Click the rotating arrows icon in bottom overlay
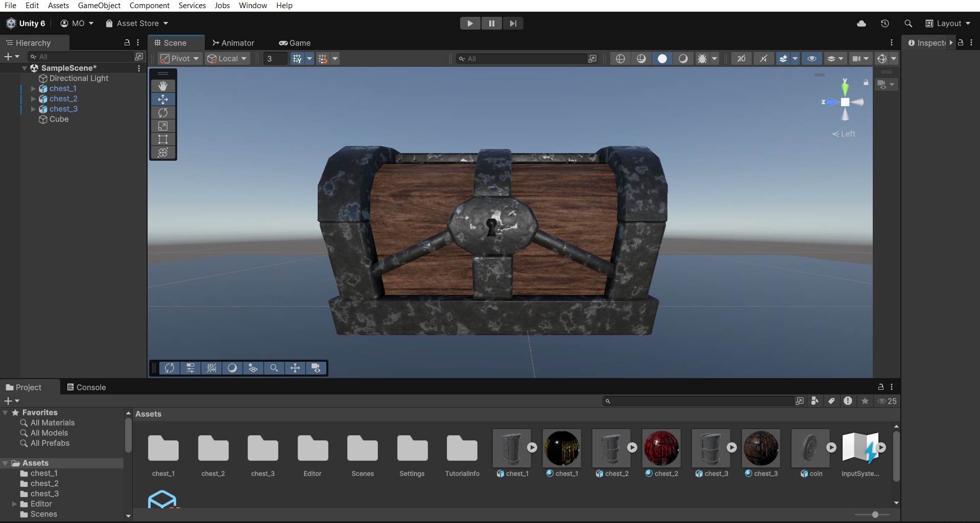The width and height of the screenshot is (980, 523). pyautogui.click(x=170, y=368)
